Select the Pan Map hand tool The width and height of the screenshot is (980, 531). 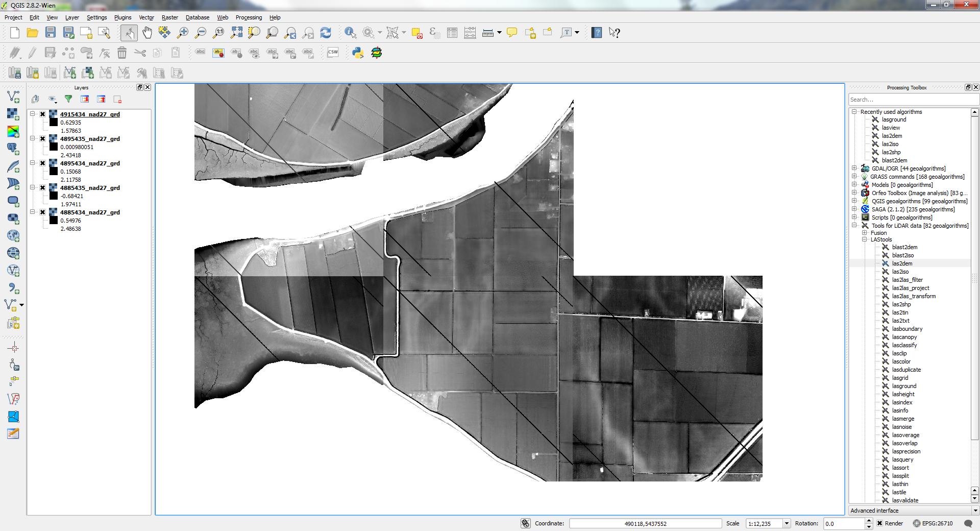pos(147,33)
